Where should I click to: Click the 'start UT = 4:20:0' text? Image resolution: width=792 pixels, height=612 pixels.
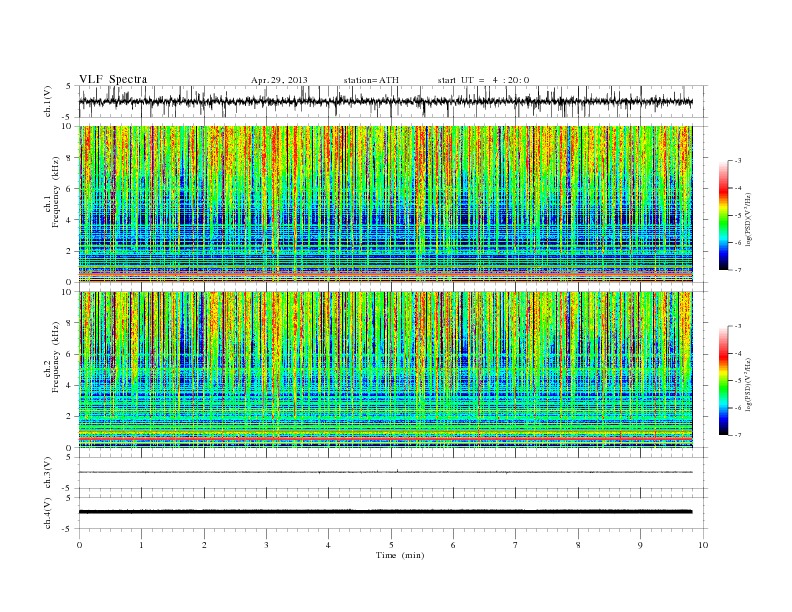click(483, 80)
